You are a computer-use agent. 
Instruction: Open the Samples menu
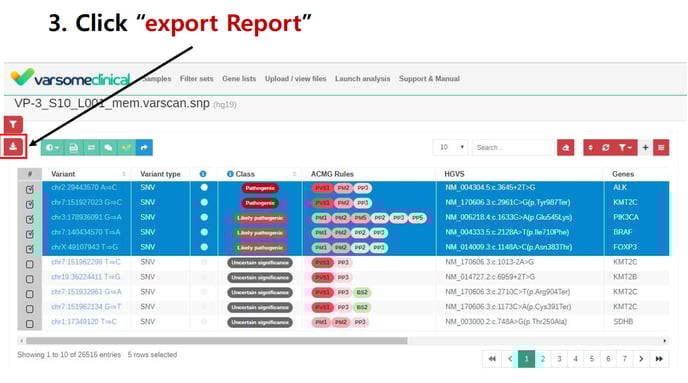point(157,79)
